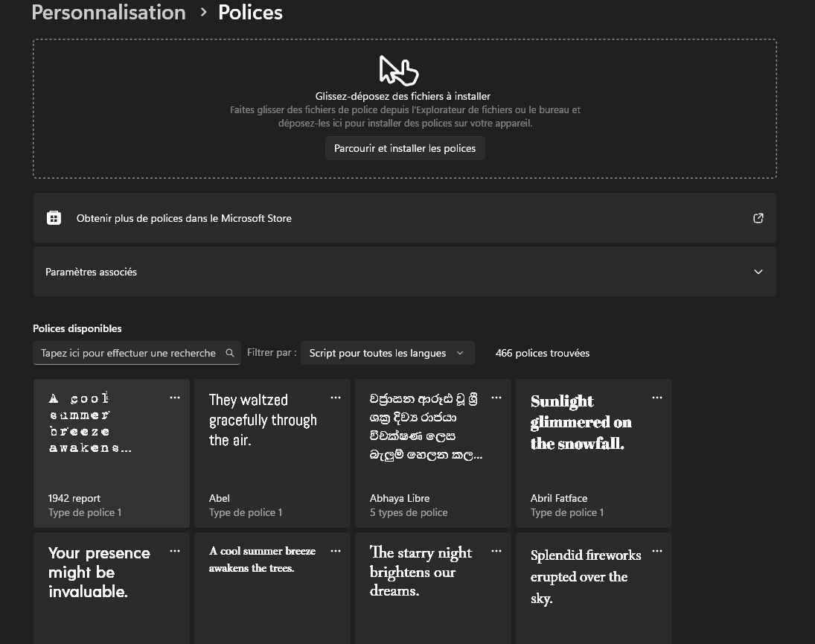Click the Polices breadcrumb title

[x=250, y=13]
